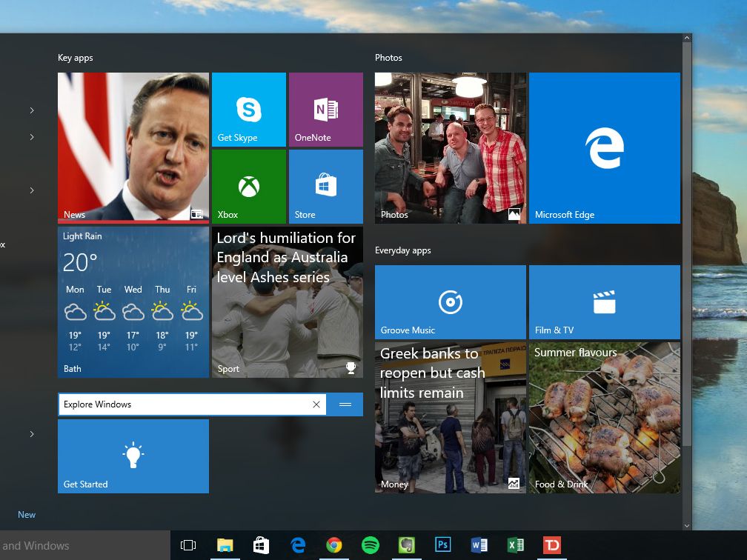Open the News live tile
Viewport: 747px width, 560px height.
[133, 148]
